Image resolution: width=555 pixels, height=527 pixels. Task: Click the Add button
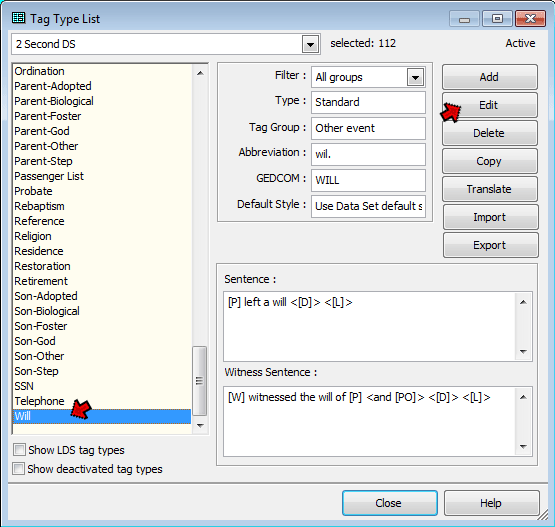click(490, 77)
